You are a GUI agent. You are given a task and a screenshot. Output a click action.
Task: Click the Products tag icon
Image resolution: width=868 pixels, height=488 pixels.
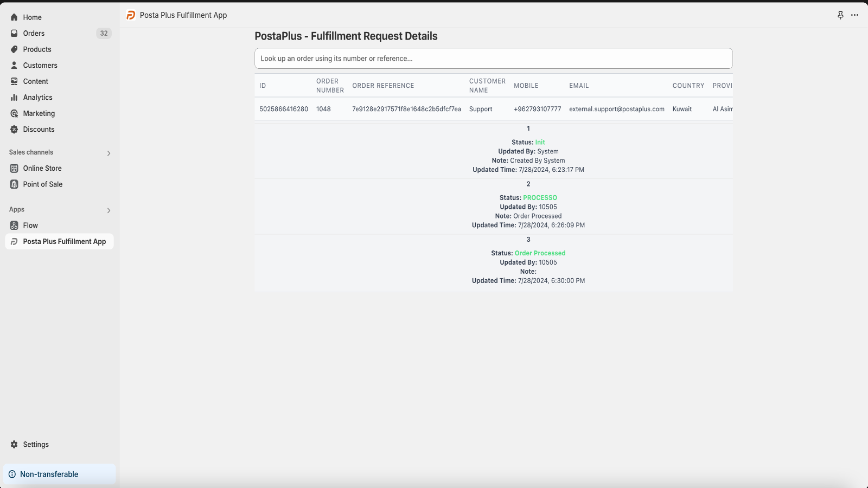click(14, 49)
